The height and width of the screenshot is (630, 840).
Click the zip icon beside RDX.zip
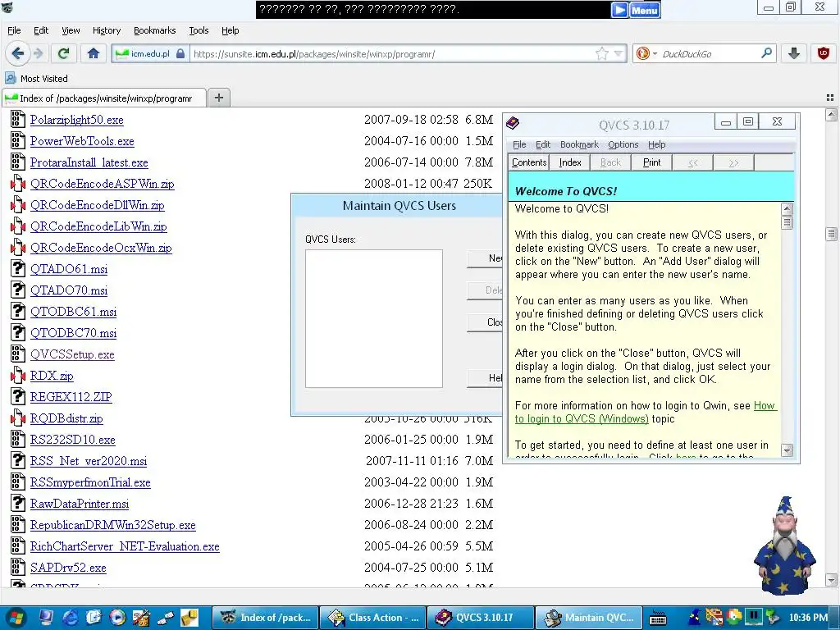point(18,376)
